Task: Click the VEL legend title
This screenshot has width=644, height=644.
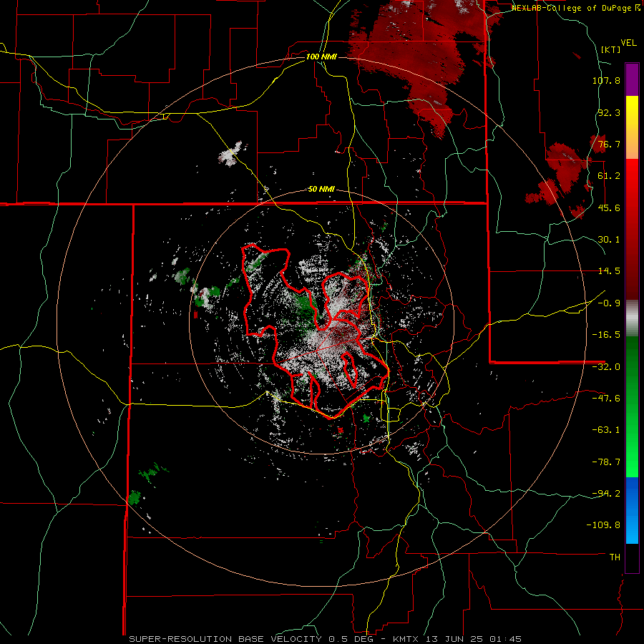Action: pyautogui.click(x=628, y=43)
